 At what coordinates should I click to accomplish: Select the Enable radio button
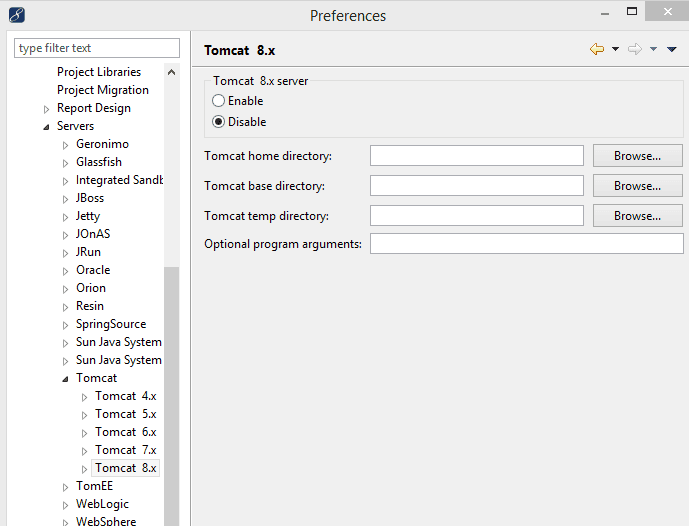tap(219, 101)
